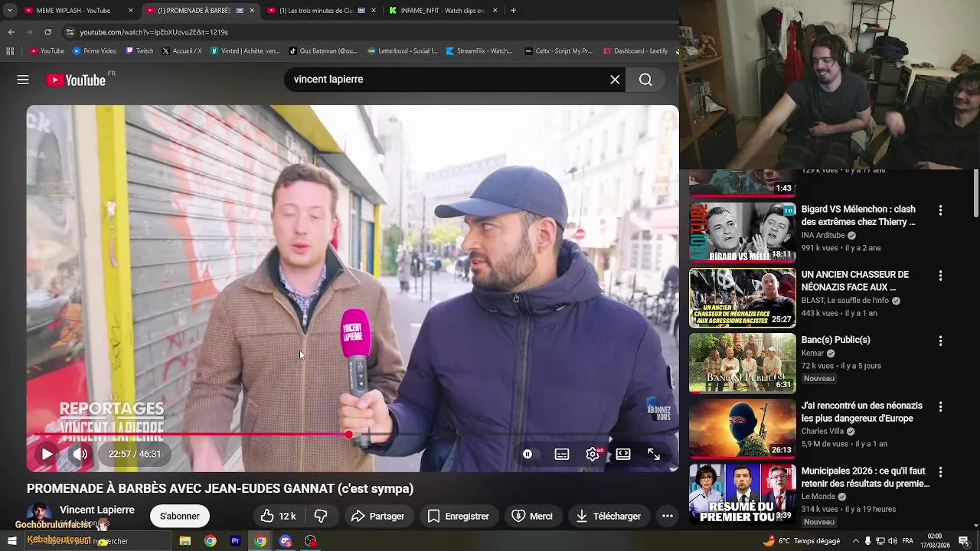This screenshot has width=980, height=551.
Task: Toggle theater mode in player
Action: coord(623,454)
